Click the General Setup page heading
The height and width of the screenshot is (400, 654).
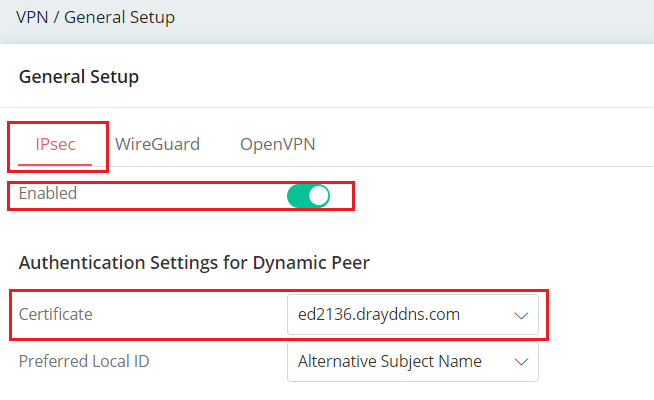click(79, 76)
